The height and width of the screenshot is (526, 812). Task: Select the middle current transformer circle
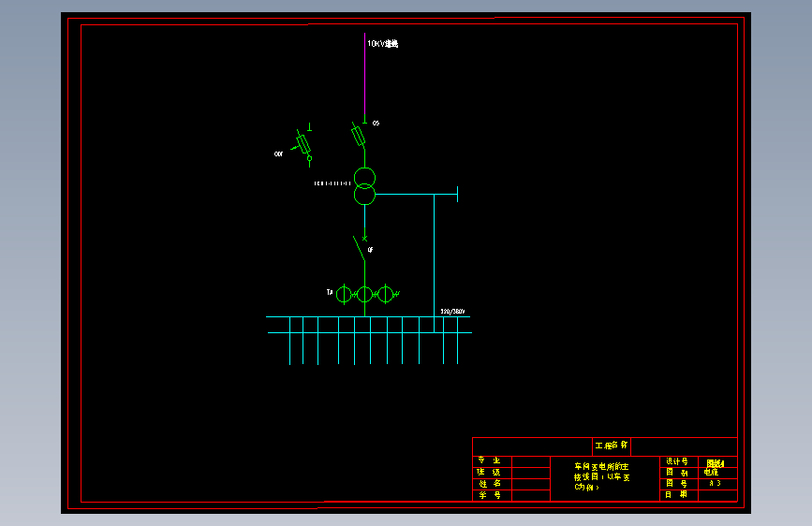click(364, 295)
